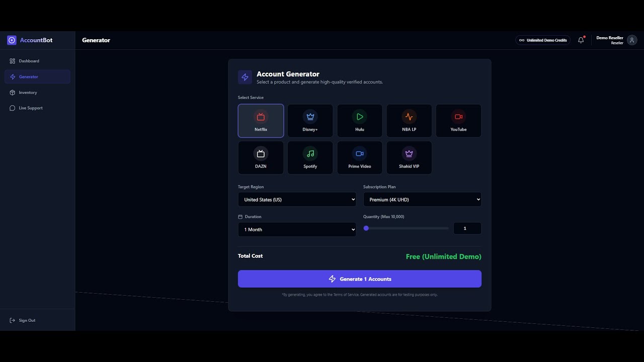
Task: Select the Hulu service card
Action: (x=360, y=121)
